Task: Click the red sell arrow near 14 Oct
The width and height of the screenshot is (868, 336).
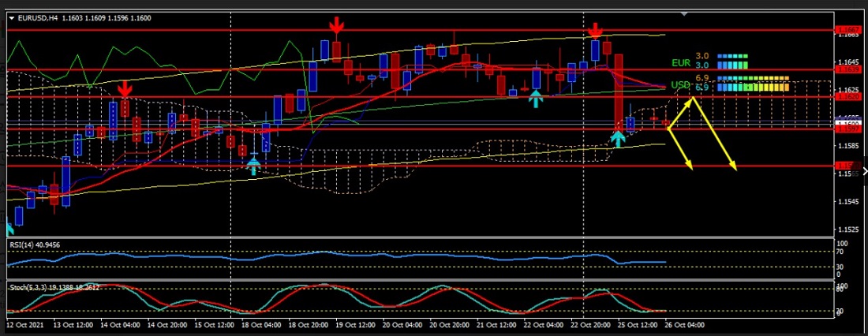Action: click(x=124, y=88)
